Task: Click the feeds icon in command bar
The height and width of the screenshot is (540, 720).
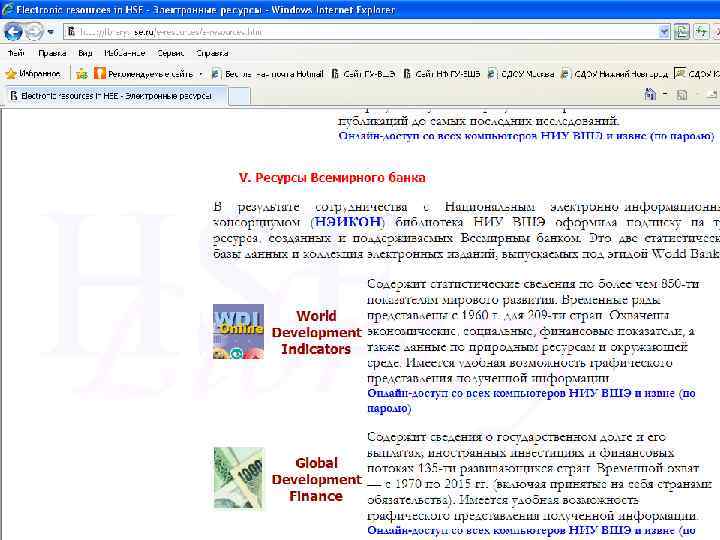Action: coord(682,95)
